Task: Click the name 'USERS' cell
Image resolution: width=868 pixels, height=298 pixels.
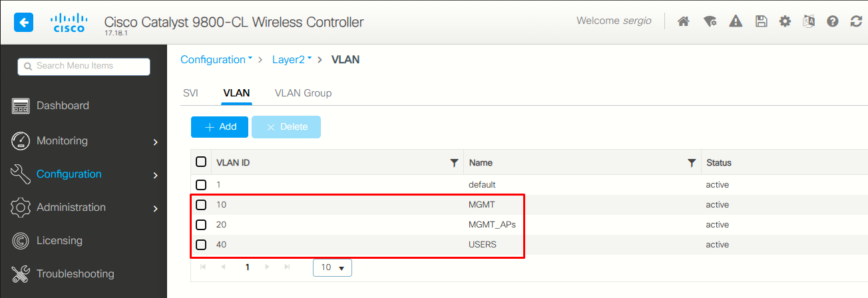Action: tap(483, 245)
